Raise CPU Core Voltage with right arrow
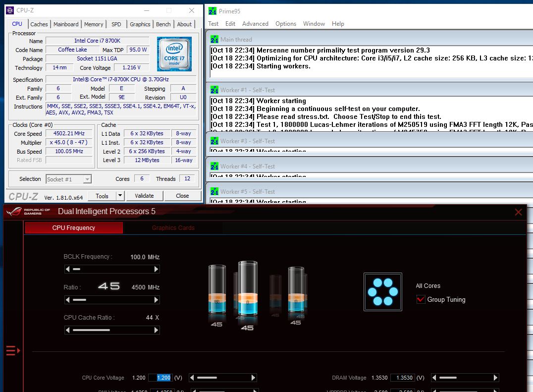The height and width of the screenshot is (392, 533). 253,378
